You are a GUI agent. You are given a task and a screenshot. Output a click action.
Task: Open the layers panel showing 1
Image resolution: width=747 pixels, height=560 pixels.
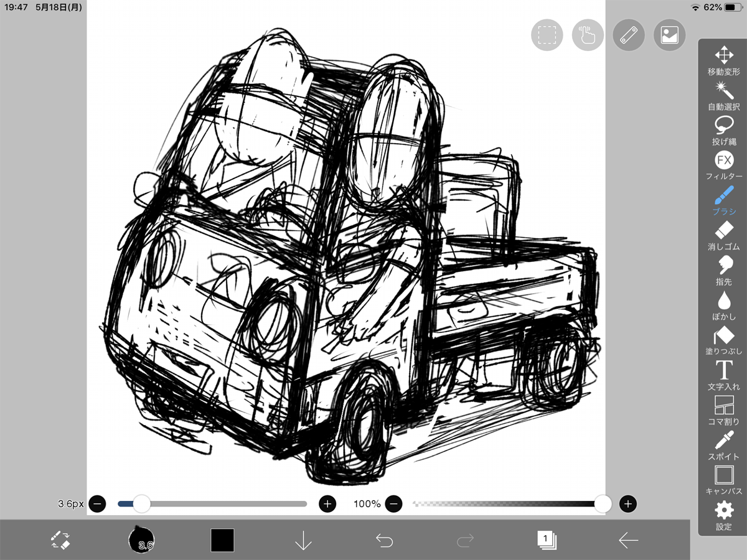[546, 540]
